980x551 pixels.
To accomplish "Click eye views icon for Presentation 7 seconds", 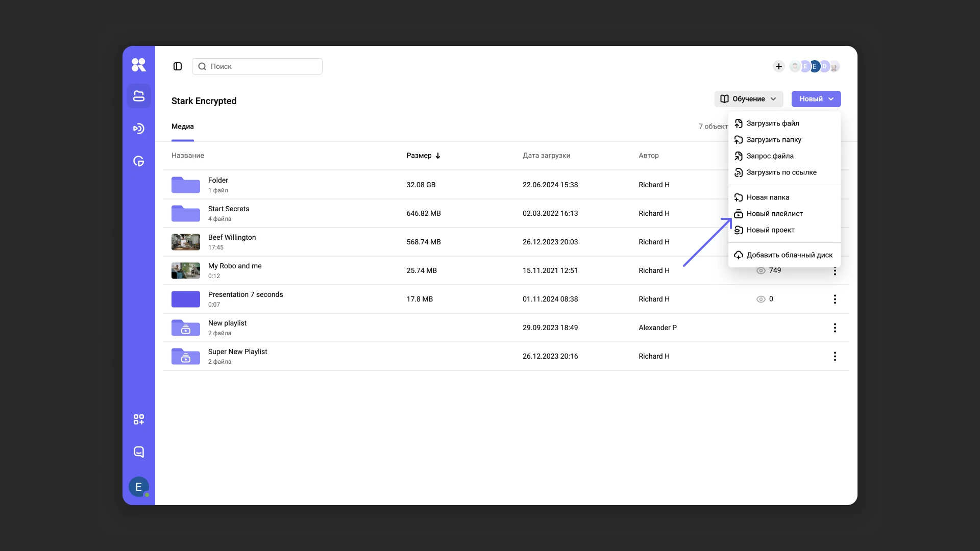I will coord(761,299).
